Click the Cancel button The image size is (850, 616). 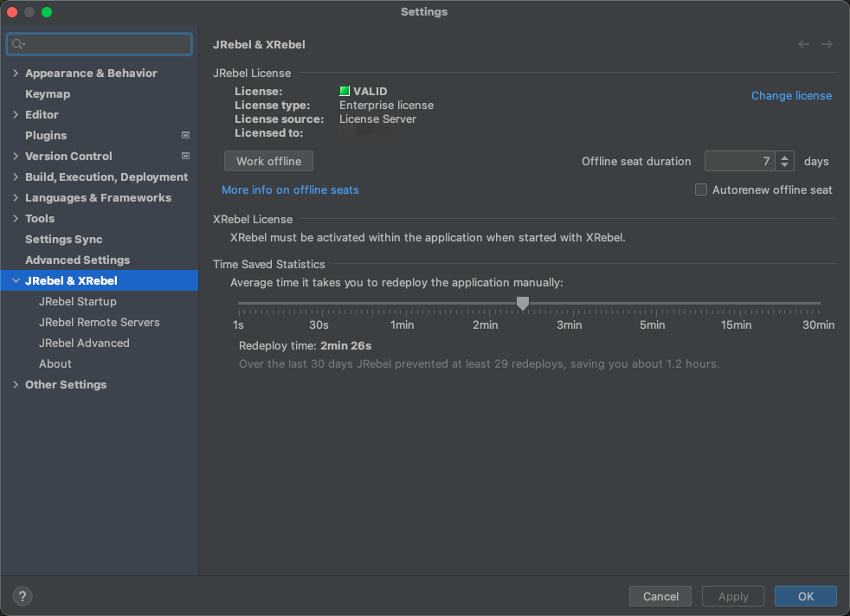tap(660, 596)
